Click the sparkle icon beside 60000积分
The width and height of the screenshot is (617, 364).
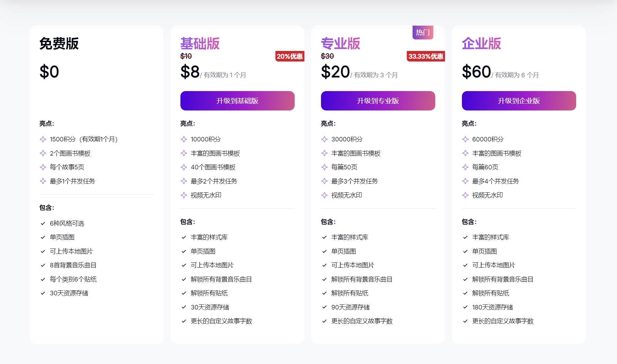465,139
